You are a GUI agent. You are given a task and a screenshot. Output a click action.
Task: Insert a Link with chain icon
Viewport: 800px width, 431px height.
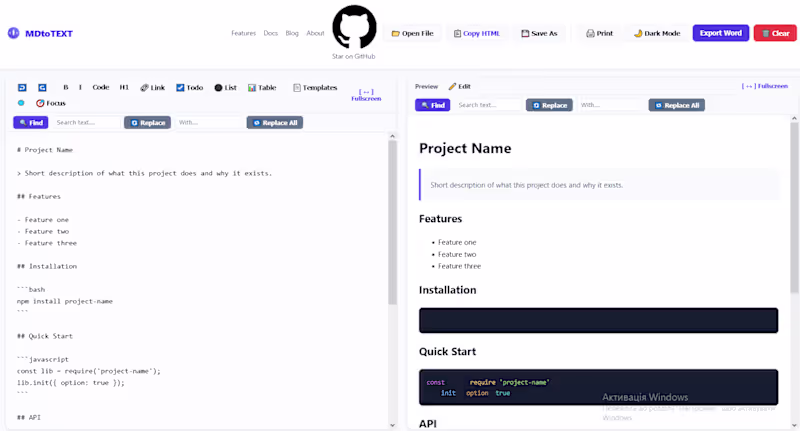coord(153,88)
